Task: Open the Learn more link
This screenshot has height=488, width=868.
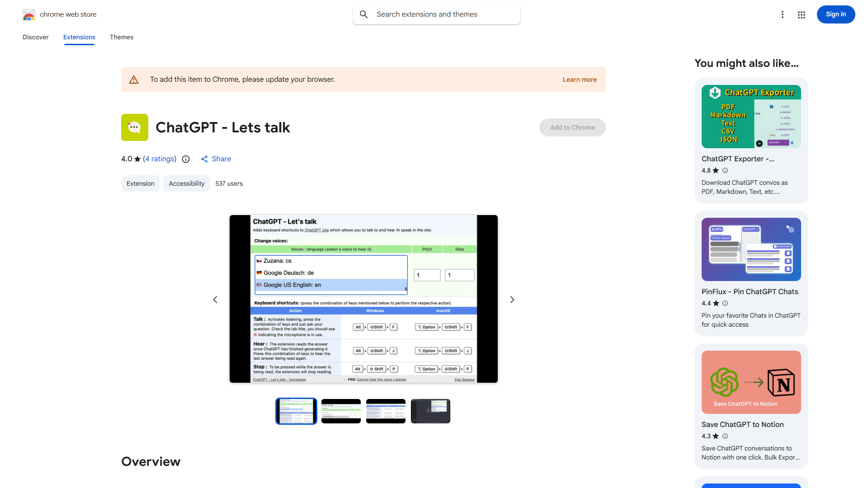Action: point(580,80)
